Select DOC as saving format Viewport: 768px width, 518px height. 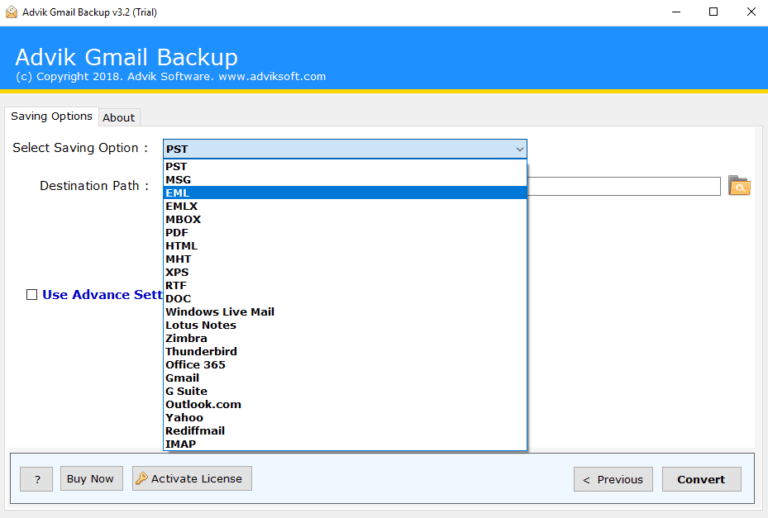(x=345, y=299)
